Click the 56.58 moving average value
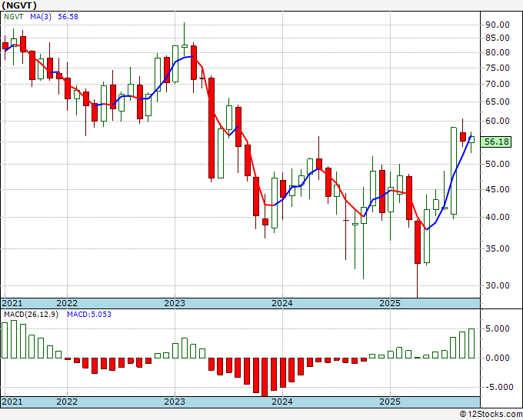This screenshot has height=420, width=523. tap(68, 17)
